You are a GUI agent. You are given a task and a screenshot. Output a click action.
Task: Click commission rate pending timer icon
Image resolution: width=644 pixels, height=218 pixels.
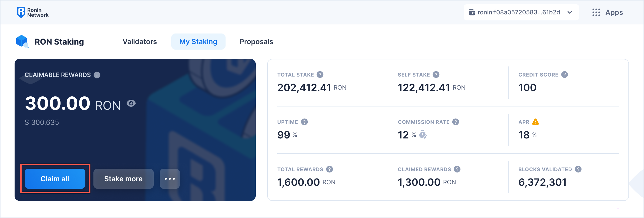(x=423, y=135)
